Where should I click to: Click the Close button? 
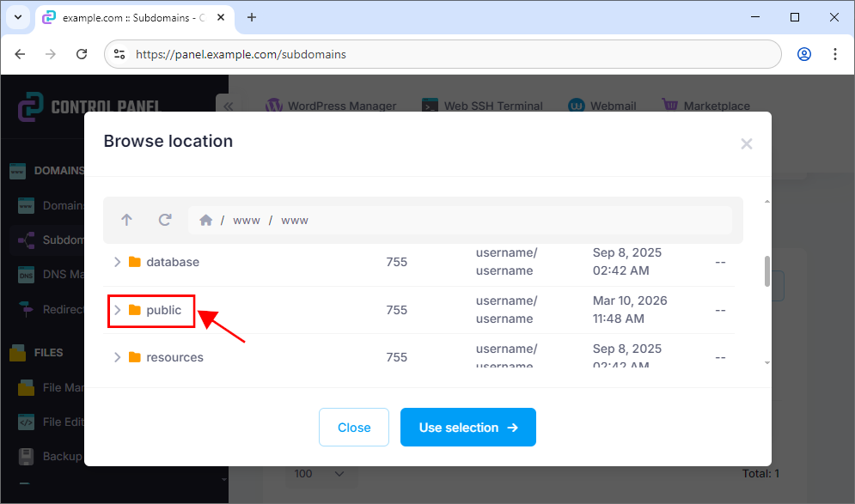click(x=354, y=428)
